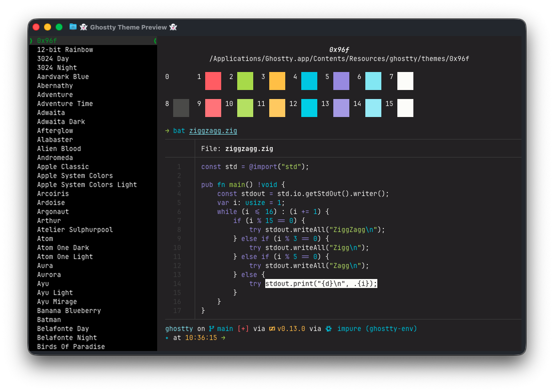Pick the Adventure Time theme
The width and height of the screenshot is (554, 392).
click(x=65, y=104)
